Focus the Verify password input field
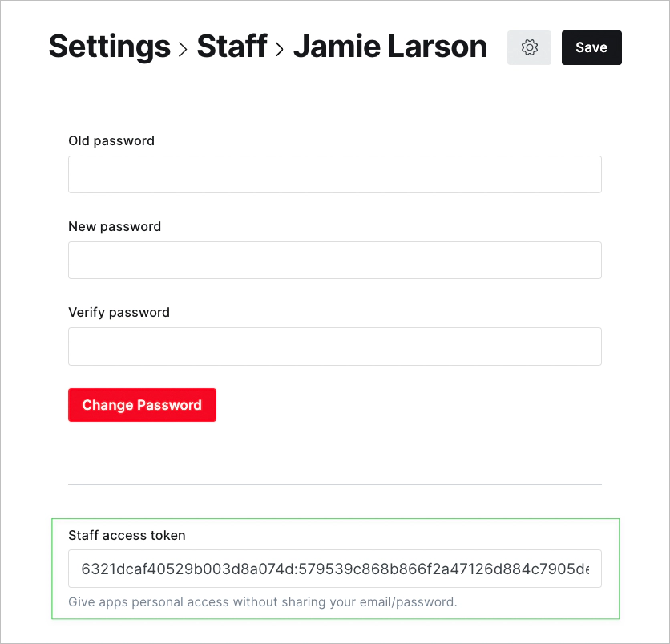 click(x=334, y=346)
